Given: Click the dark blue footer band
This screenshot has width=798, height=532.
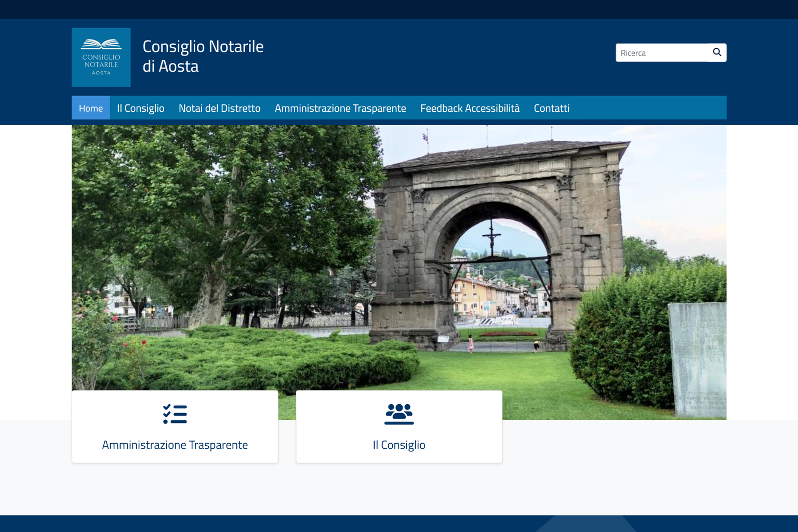Looking at the screenshot, I should pyautogui.click(x=399, y=523).
